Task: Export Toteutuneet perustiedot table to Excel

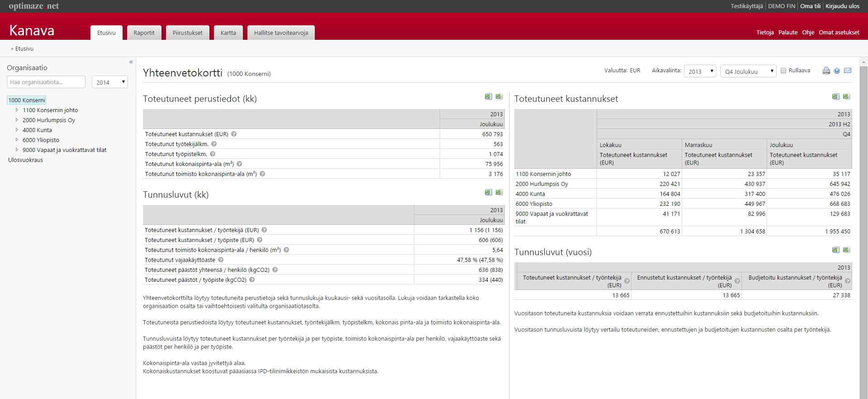Action: [488, 96]
